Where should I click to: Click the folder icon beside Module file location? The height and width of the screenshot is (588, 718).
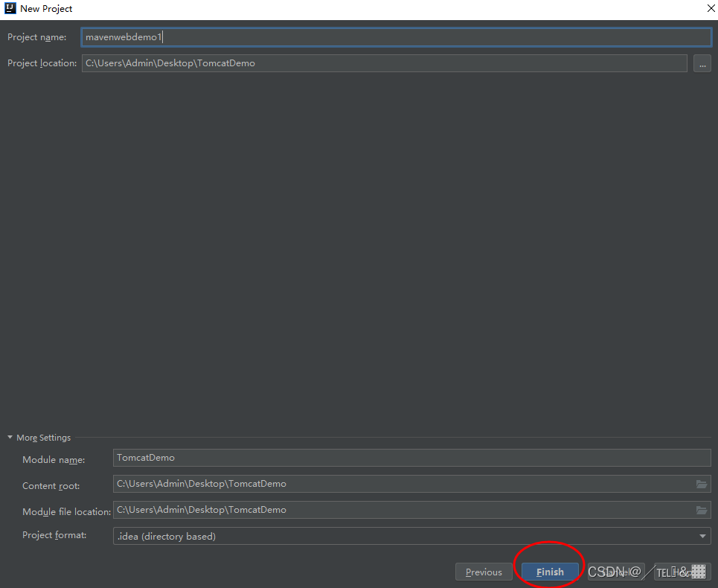[702, 510]
